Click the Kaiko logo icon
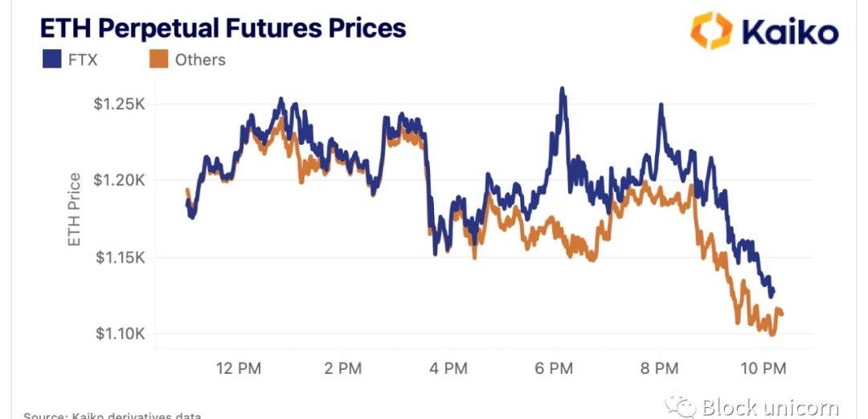Viewport: 868px width, 419px height. 711,31
